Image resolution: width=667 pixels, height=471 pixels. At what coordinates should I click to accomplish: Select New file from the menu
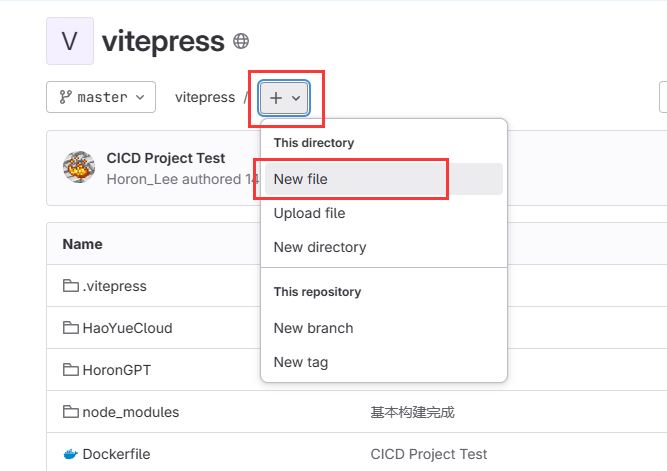pos(301,179)
